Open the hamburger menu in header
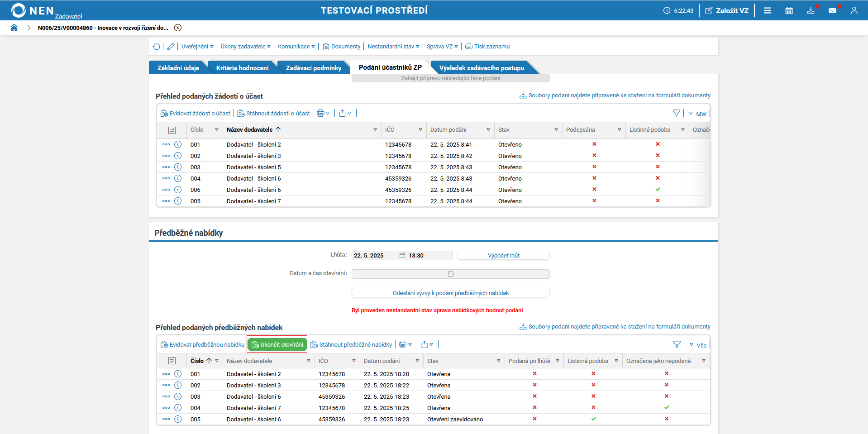This screenshot has height=434, width=868. [x=768, y=10]
